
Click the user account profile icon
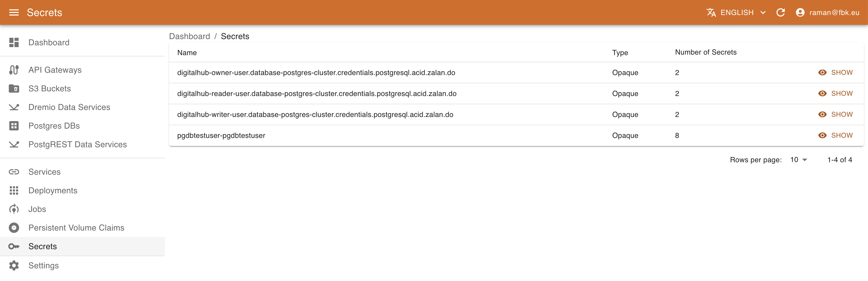tap(801, 12)
